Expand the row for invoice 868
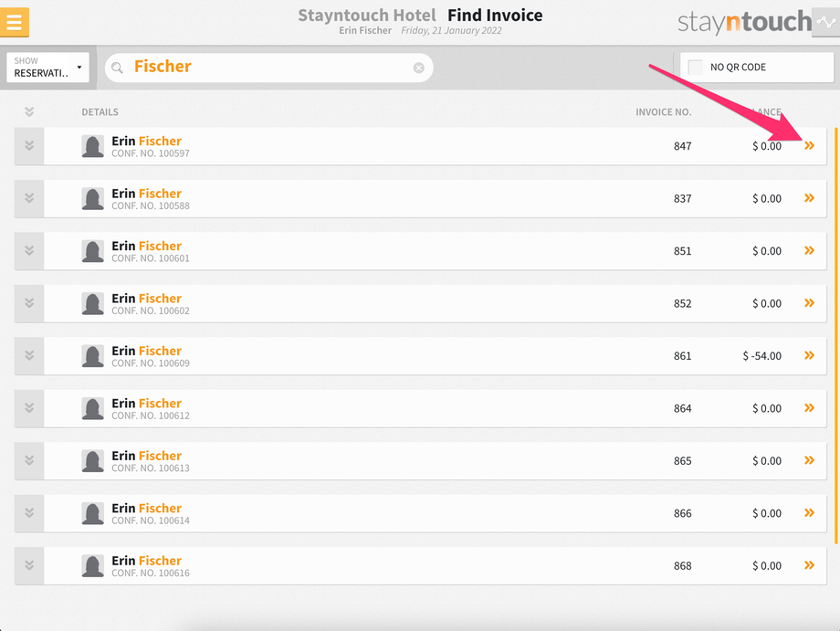 click(29, 565)
